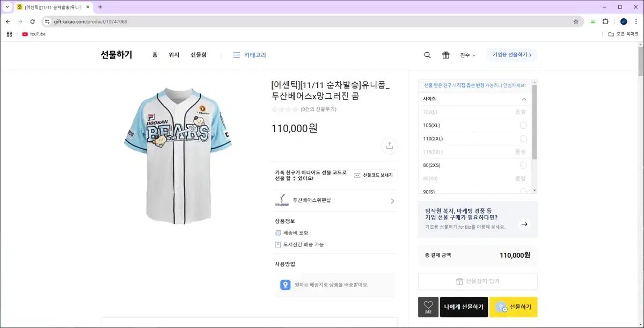The width and height of the screenshot is (644, 328).
Task: Click the browser forward arrow
Action: point(20,21)
